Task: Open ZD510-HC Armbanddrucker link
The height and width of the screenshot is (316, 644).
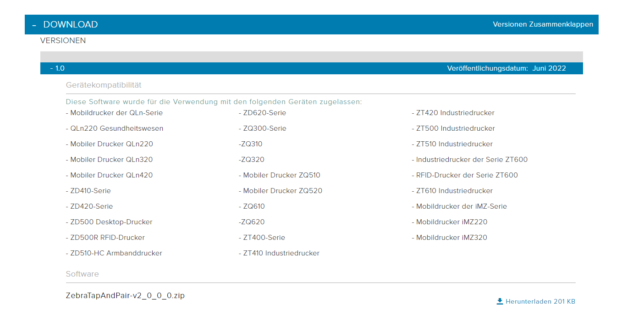Action: (114, 253)
